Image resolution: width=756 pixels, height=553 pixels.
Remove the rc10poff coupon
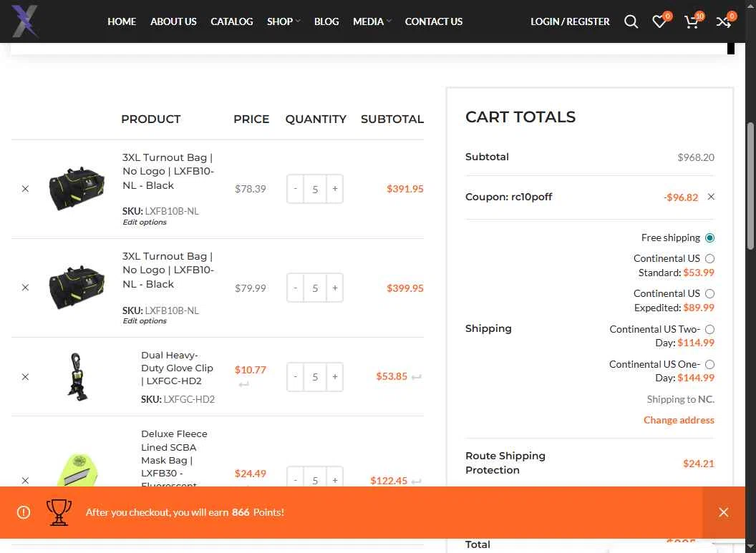pyautogui.click(x=711, y=197)
